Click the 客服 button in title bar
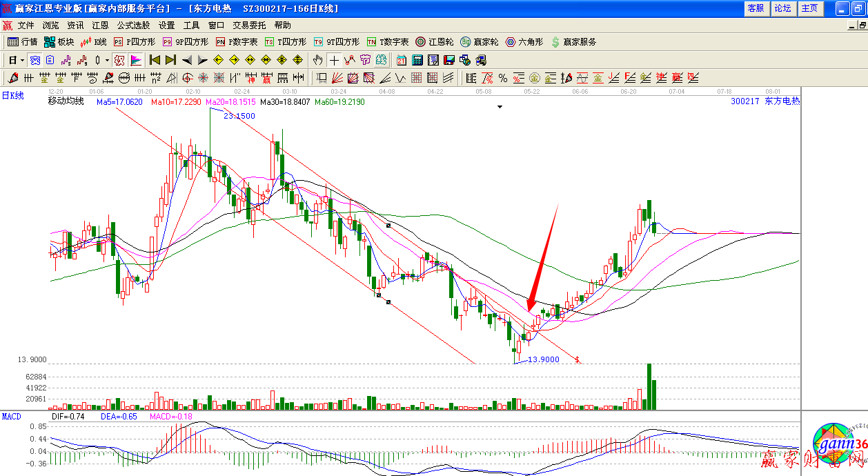This screenshot has height=476, width=868. click(x=756, y=8)
